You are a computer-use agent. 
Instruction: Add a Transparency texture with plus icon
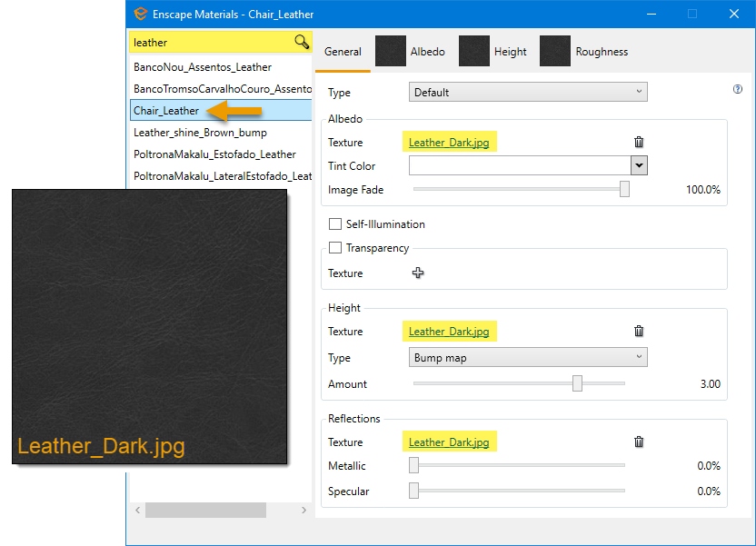tap(418, 273)
